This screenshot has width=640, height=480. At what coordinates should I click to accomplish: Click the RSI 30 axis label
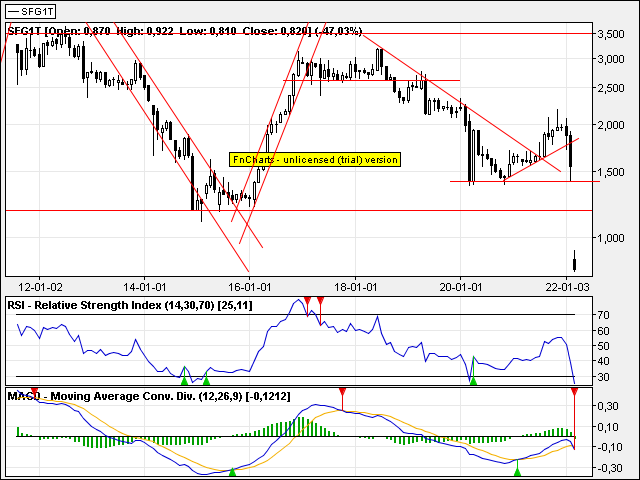pos(604,377)
